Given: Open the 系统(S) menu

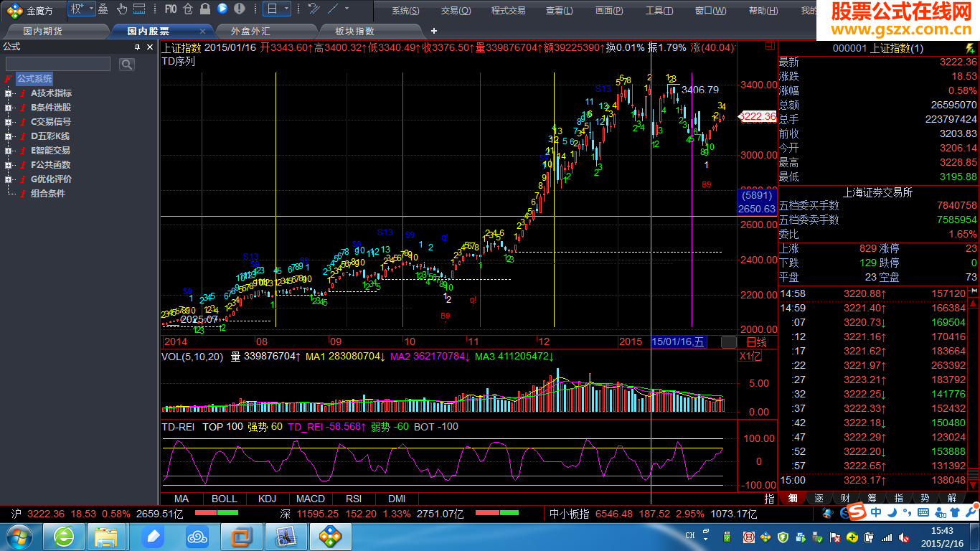Looking at the screenshot, I should pyautogui.click(x=405, y=11).
